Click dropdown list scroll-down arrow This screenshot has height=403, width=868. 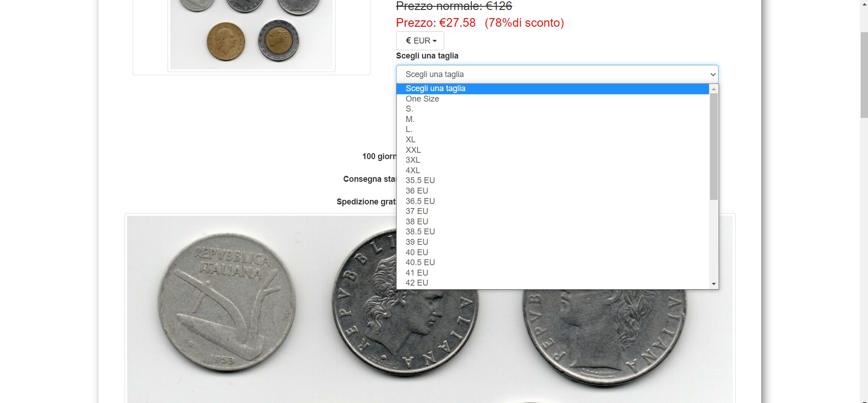(x=714, y=284)
